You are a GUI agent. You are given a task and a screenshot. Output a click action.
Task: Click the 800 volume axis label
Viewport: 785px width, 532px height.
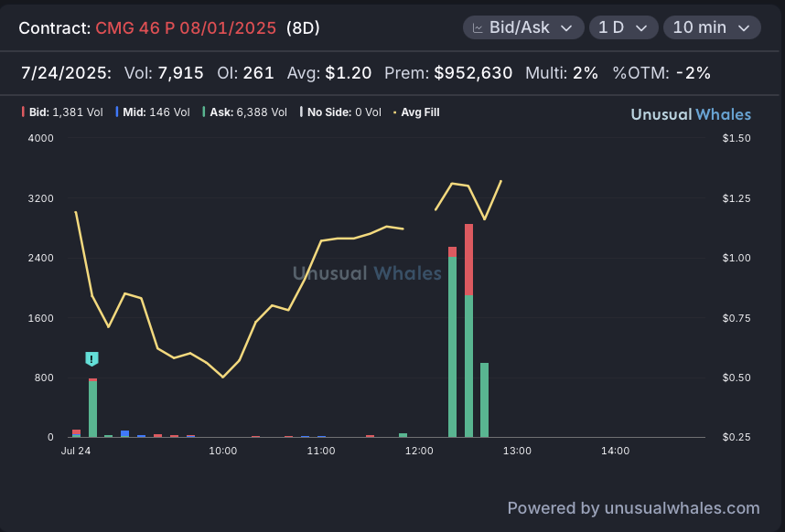44,378
